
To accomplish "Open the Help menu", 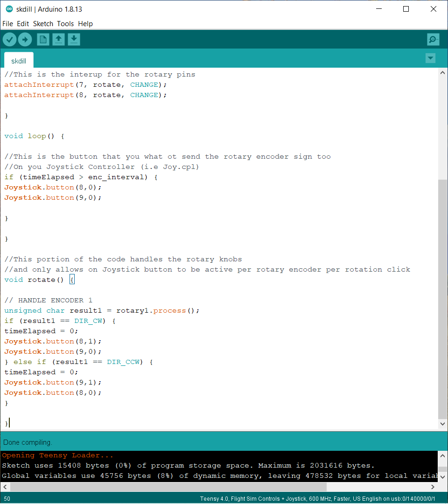I will click(x=85, y=24).
